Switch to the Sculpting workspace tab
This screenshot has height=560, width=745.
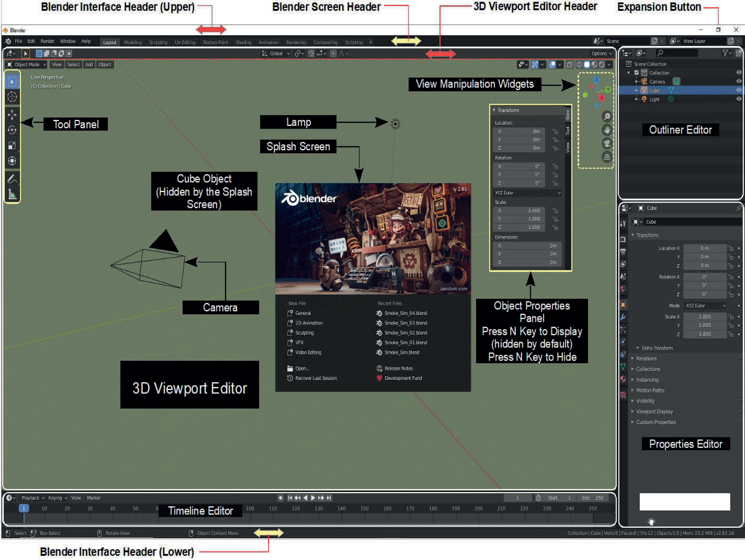pyautogui.click(x=158, y=42)
